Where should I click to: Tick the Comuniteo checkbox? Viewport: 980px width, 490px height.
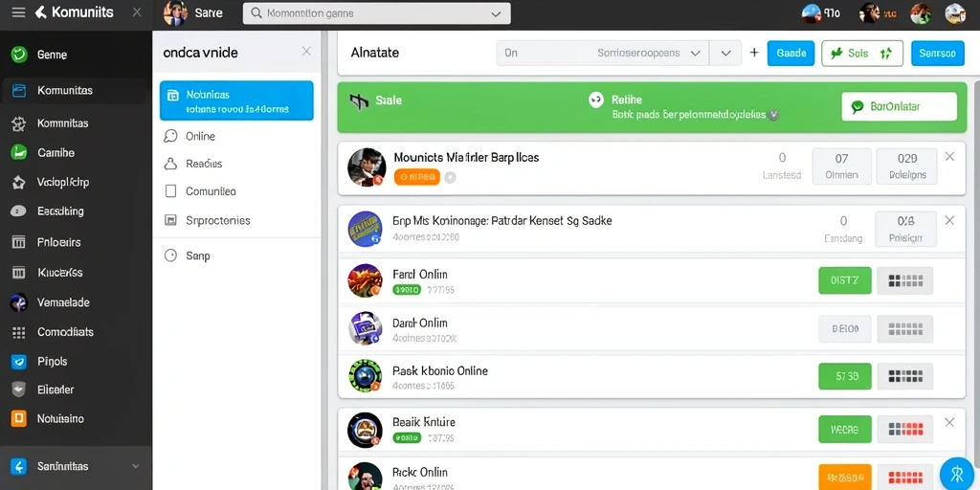click(x=170, y=191)
